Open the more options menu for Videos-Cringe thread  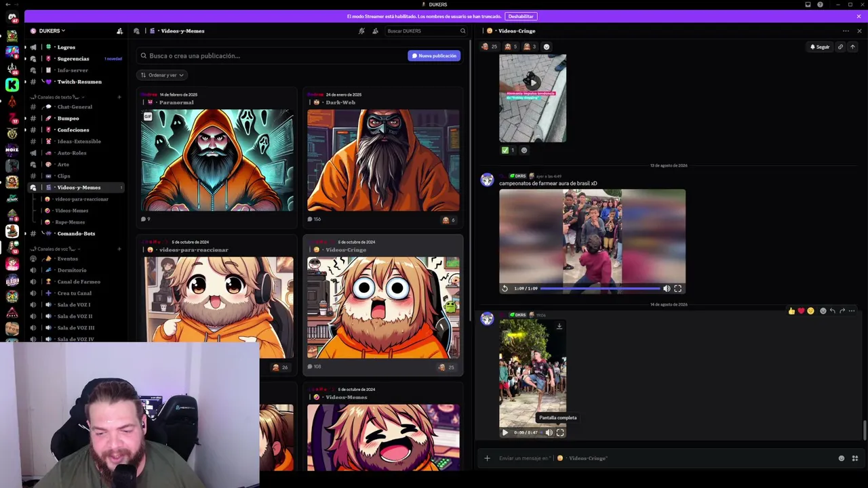846,30
